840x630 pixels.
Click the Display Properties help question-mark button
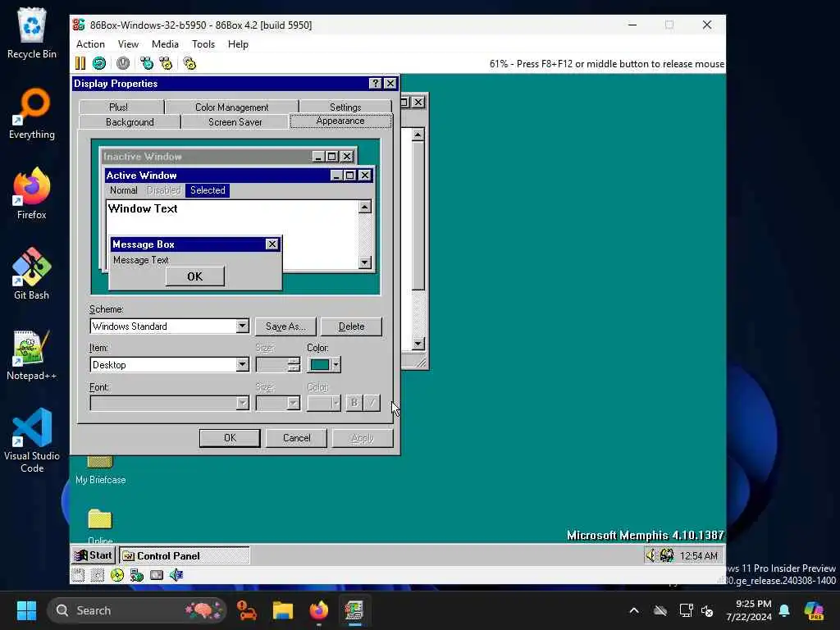[375, 84]
